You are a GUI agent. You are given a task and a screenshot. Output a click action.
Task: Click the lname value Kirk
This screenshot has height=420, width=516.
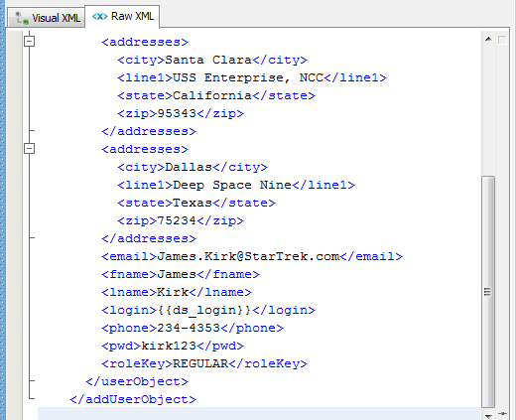[x=173, y=292]
